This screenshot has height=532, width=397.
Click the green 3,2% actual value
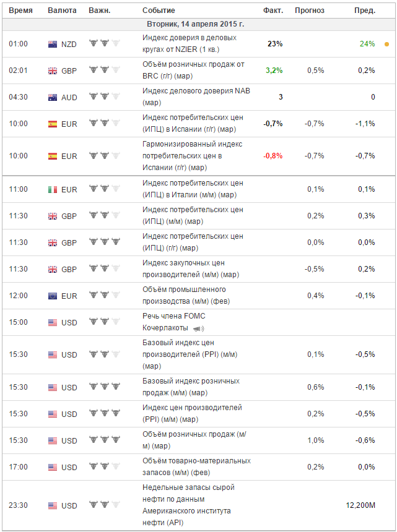275,71
